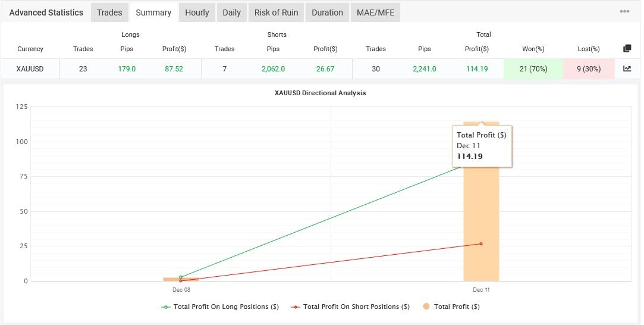Toggle the Total Profit bar legend

point(451,307)
